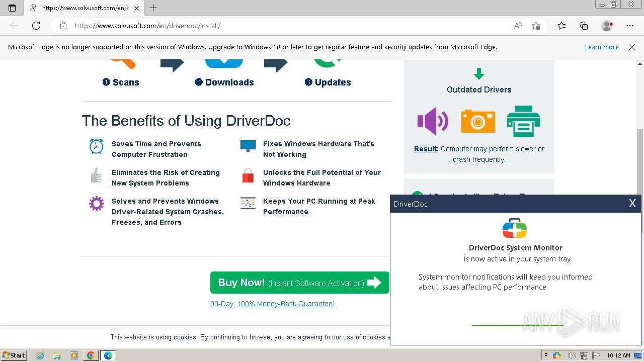Image resolution: width=644 pixels, height=362 pixels.
Task: Open the tab actions menu icon
Action: pos(12,8)
